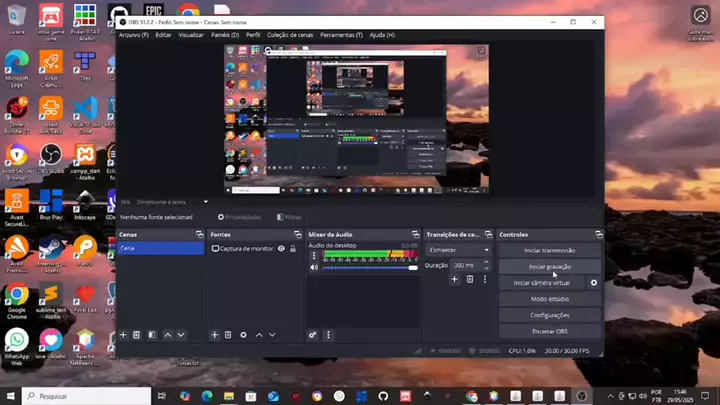Add a new scene with the plus icon

tap(123, 335)
